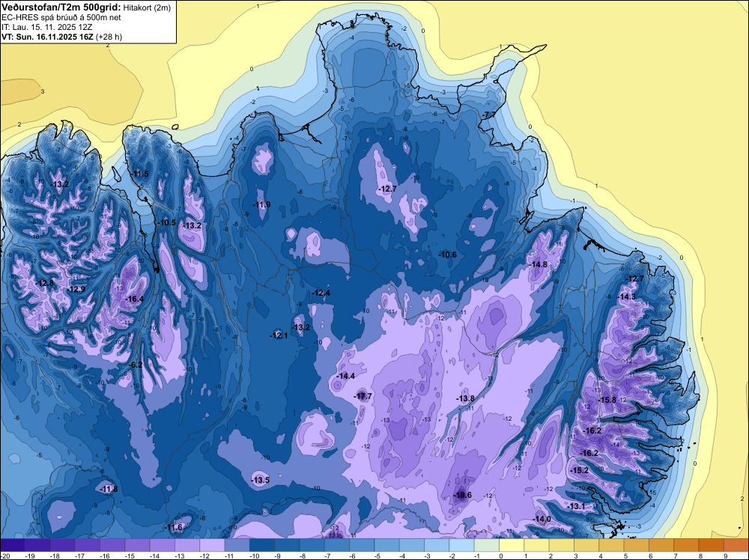This screenshot has width=749, height=560.
Task: Select legend swatch between -12 and -11
Action: click(212, 545)
